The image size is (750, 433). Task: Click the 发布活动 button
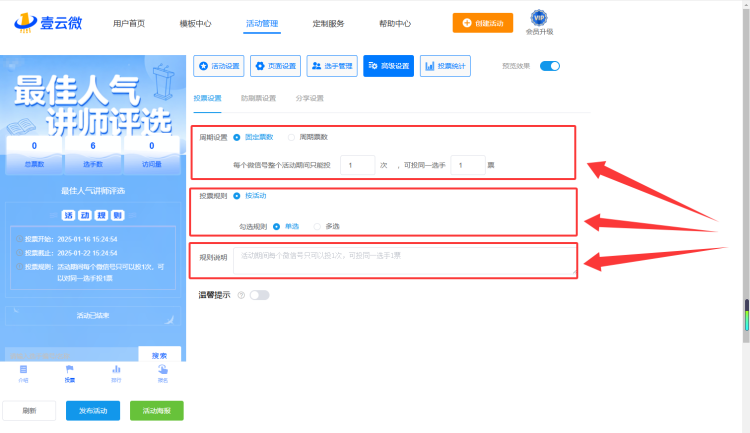coord(93,411)
